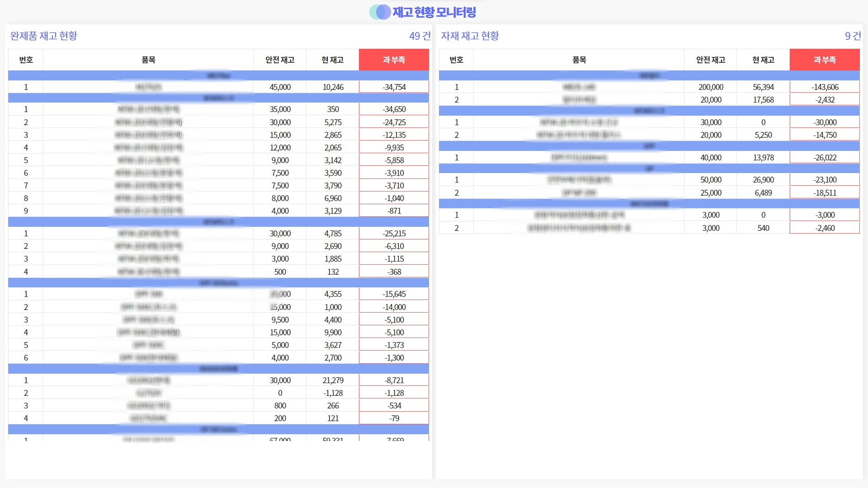Image resolution: width=868 pixels, height=488 pixels.
Task: Sort by 과부족 header in 자재 table
Action: [x=825, y=60]
